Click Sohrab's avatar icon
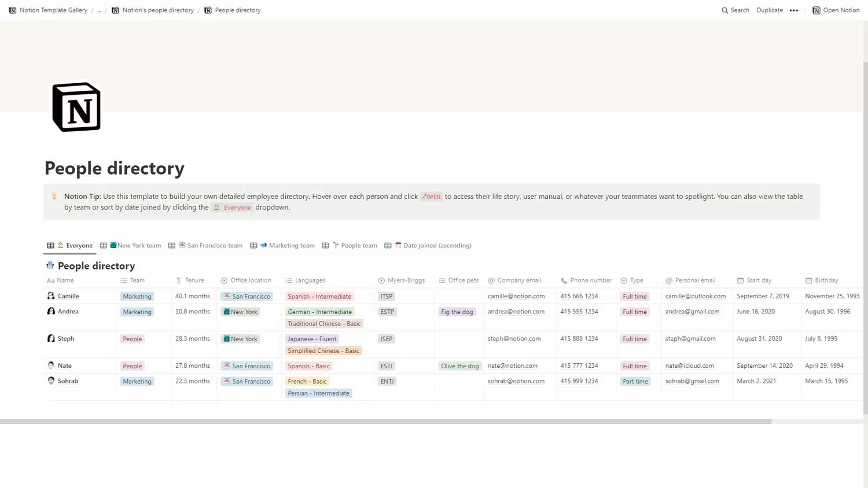This screenshot has width=868, height=488. pyautogui.click(x=51, y=381)
